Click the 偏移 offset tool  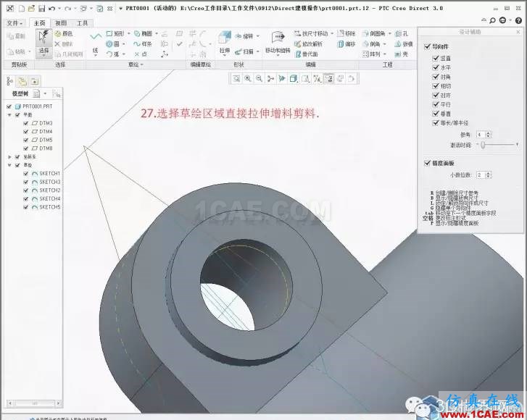(x=347, y=43)
